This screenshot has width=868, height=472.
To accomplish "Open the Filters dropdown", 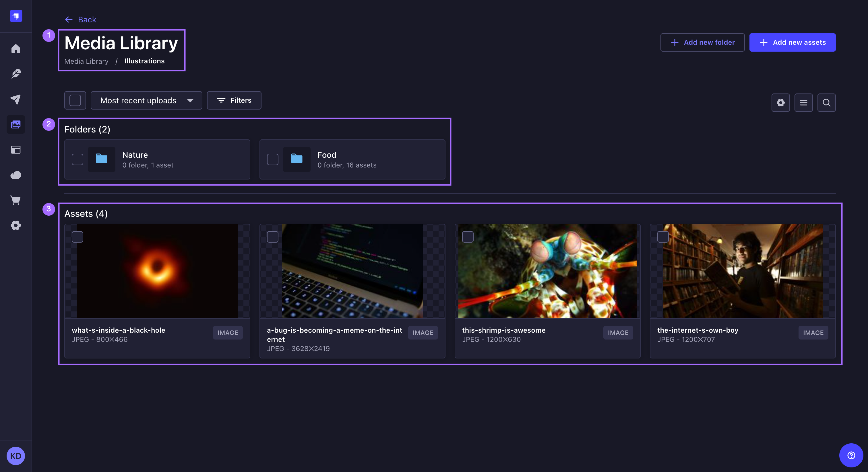I will 234,100.
